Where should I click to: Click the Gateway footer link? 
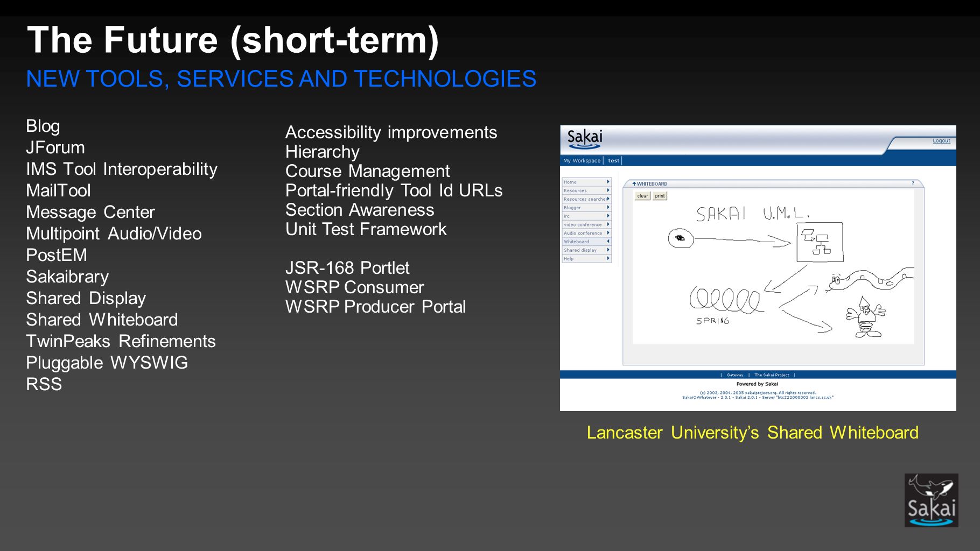pyautogui.click(x=734, y=375)
